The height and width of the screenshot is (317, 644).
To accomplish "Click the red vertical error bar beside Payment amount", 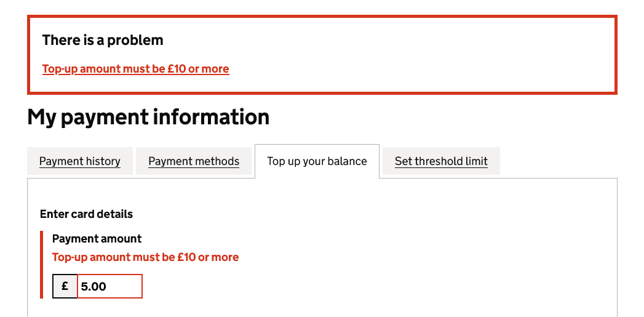I will pos(41,265).
